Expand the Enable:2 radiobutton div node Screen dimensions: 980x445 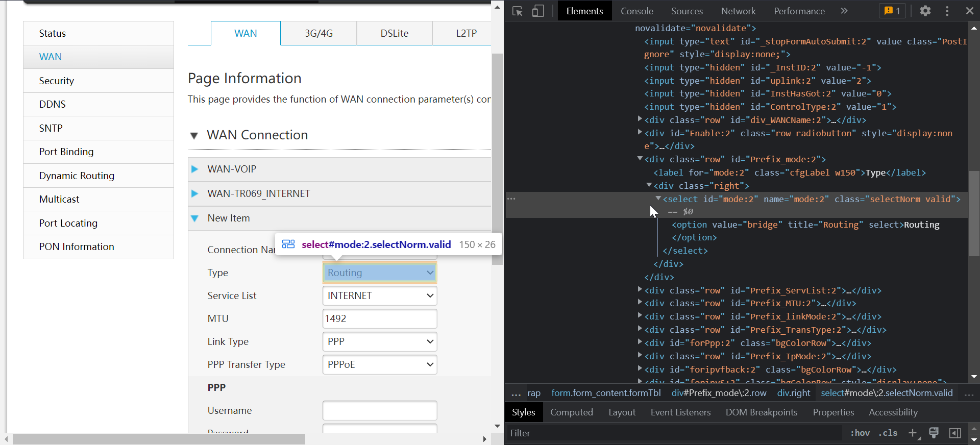[640, 132]
